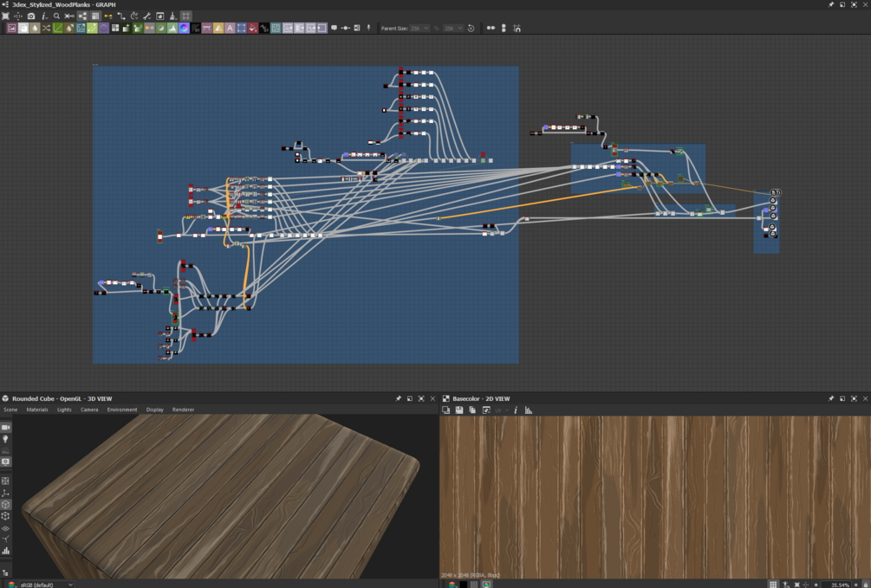Align selected nodes vertically

[x=504, y=28]
